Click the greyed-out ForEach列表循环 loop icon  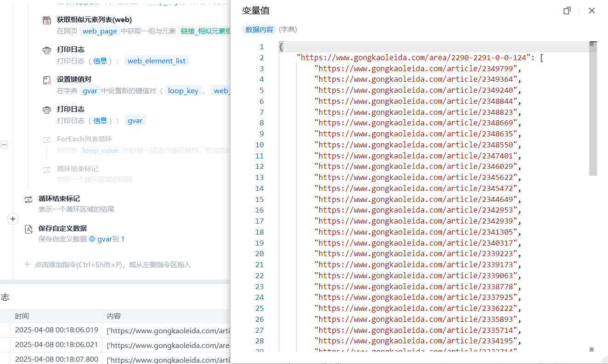pyautogui.click(x=47, y=140)
